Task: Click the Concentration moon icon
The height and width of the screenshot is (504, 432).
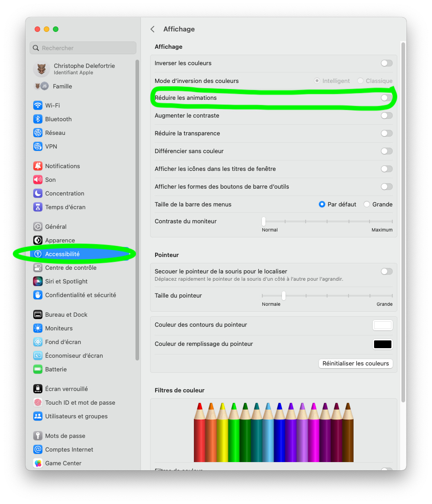Action: tap(38, 193)
